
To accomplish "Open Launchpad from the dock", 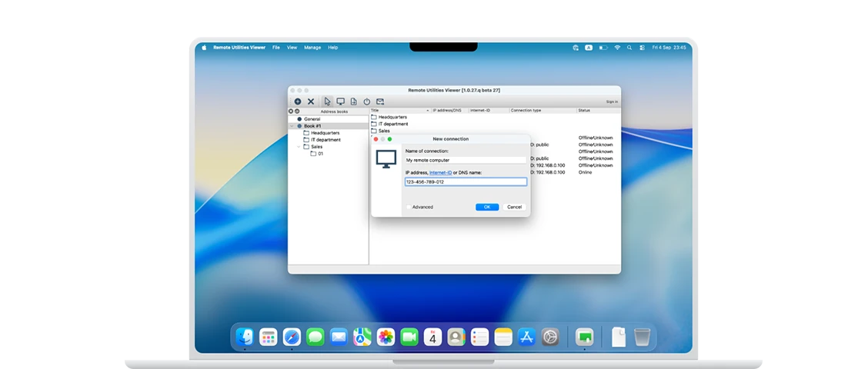I will point(268,337).
